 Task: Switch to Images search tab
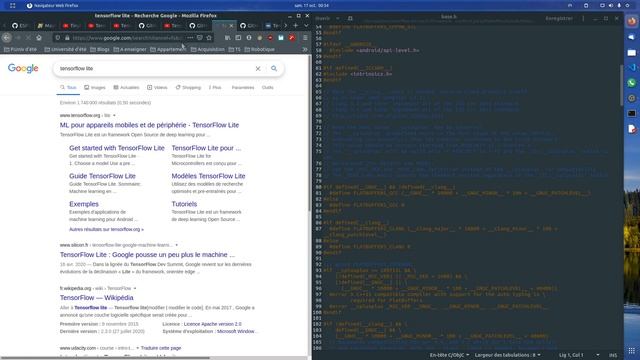click(x=95, y=87)
